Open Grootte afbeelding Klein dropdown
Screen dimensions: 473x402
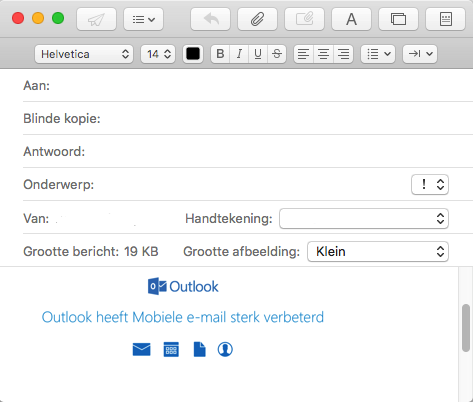click(x=378, y=251)
